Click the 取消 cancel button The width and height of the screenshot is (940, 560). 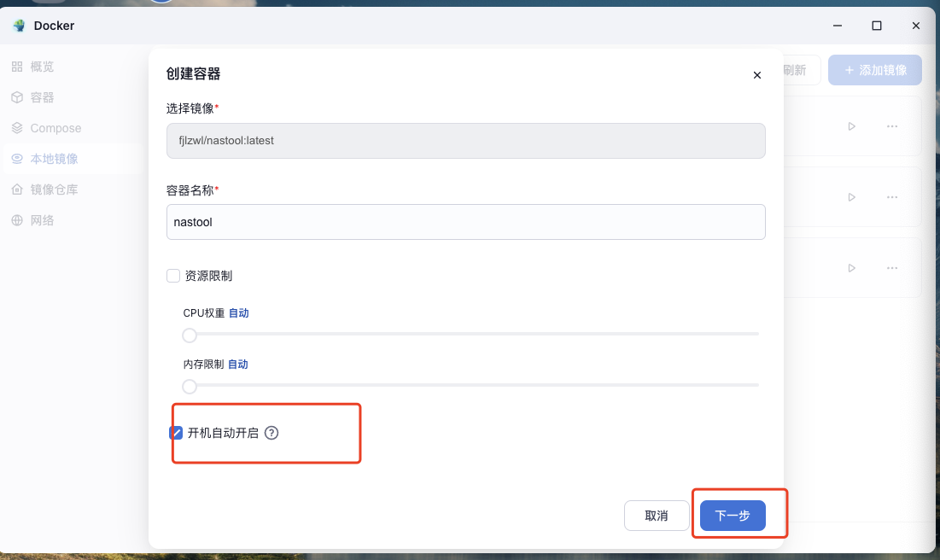tap(656, 516)
